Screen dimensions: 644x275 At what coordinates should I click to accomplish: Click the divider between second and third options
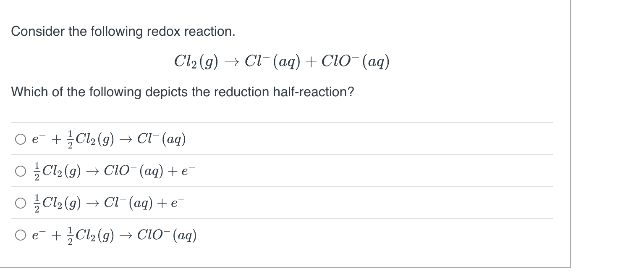point(280,187)
